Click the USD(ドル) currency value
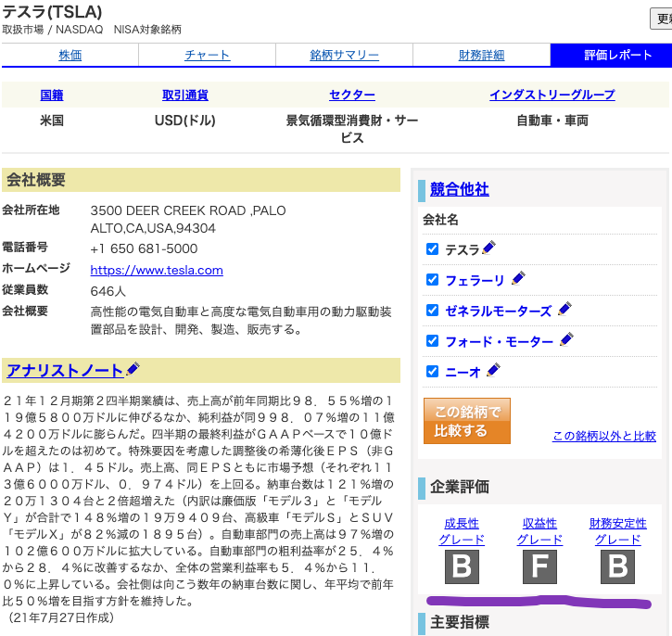The height and width of the screenshot is (636, 672). (185, 121)
